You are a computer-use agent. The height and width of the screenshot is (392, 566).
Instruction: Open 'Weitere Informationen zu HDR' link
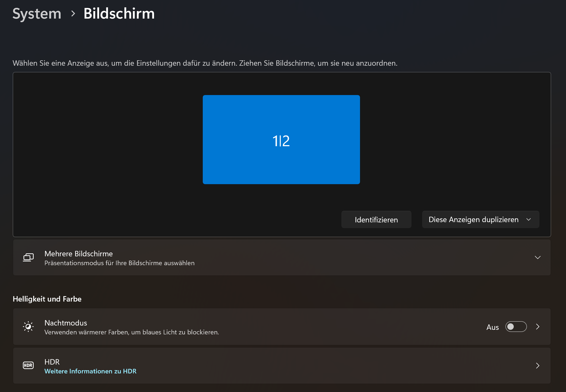tap(90, 371)
